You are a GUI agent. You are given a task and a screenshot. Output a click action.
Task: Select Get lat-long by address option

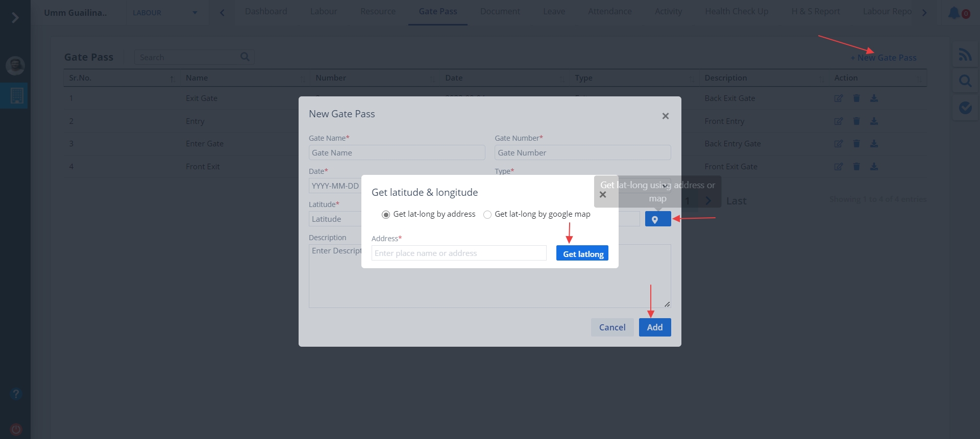click(386, 215)
